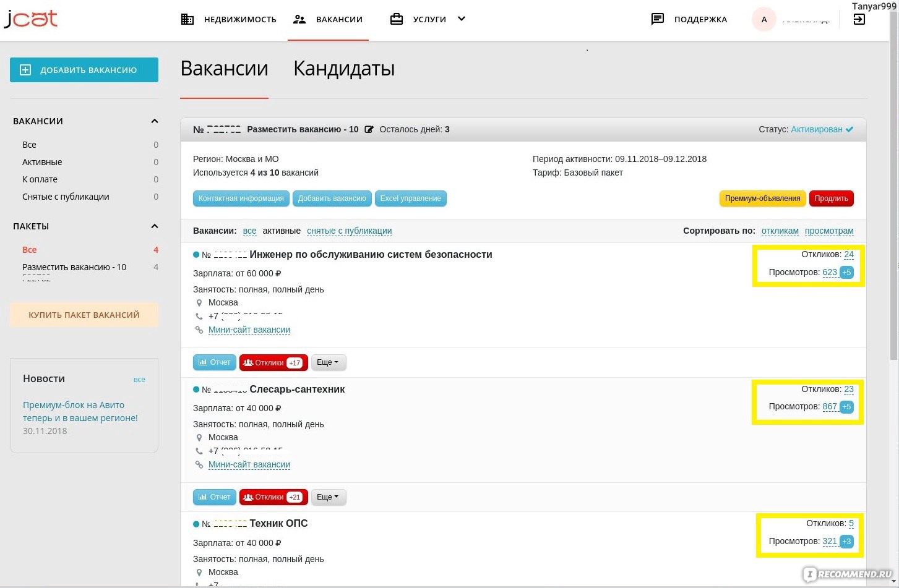The width and height of the screenshot is (899, 588).
Task: Click the Добавить вакансию sidebar button
Action: [84, 70]
